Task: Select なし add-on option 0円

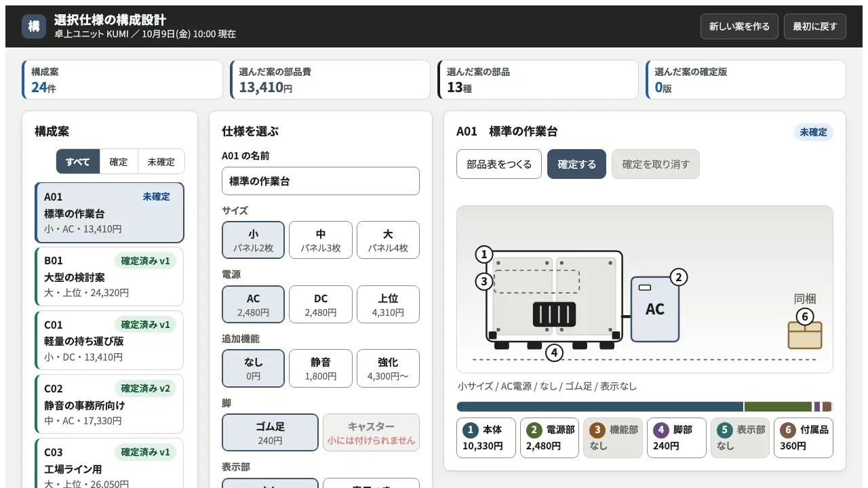Action: (253, 368)
